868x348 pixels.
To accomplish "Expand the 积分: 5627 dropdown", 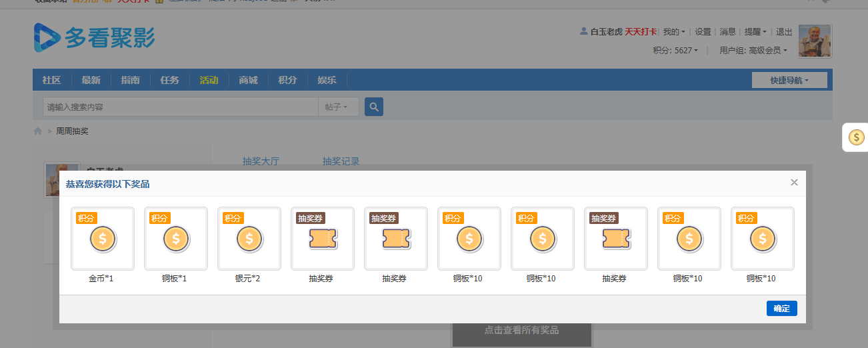I will tap(675, 50).
